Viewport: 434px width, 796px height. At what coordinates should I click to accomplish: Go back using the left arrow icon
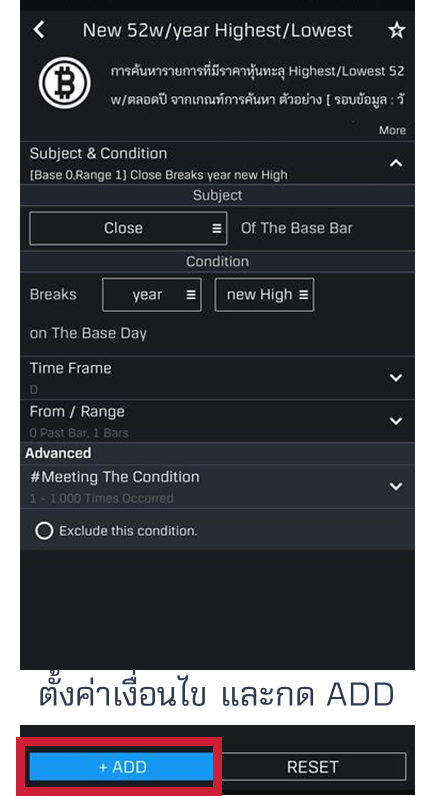click(39, 29)
